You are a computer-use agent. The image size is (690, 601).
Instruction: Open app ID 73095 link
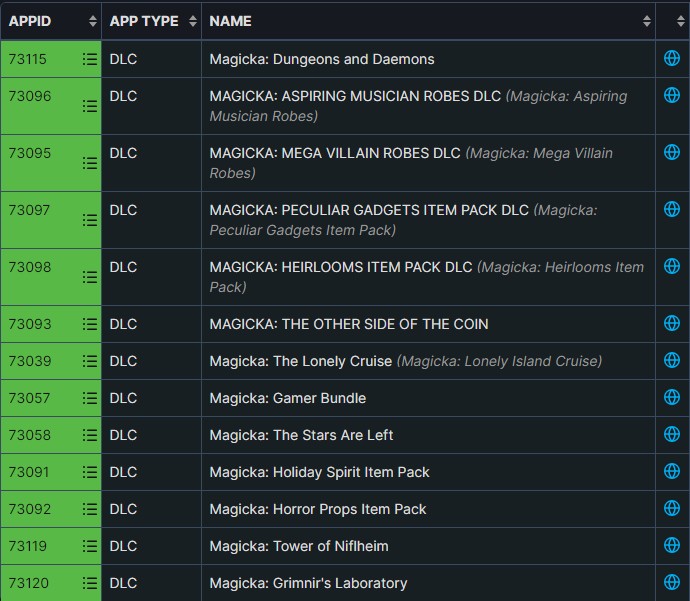coord(29,153)
